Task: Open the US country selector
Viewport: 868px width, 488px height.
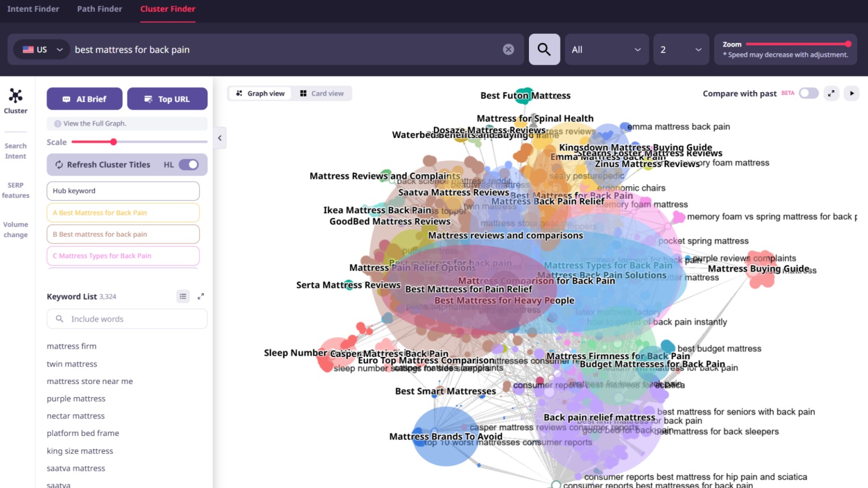Action: coord(41,49)
